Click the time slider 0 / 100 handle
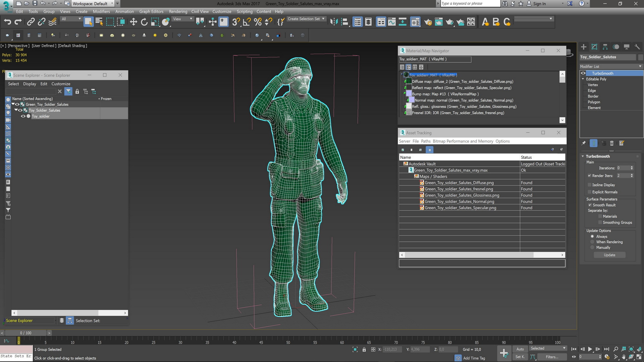The height and width of the screenshot is (362, 644). tap(25, 333)
